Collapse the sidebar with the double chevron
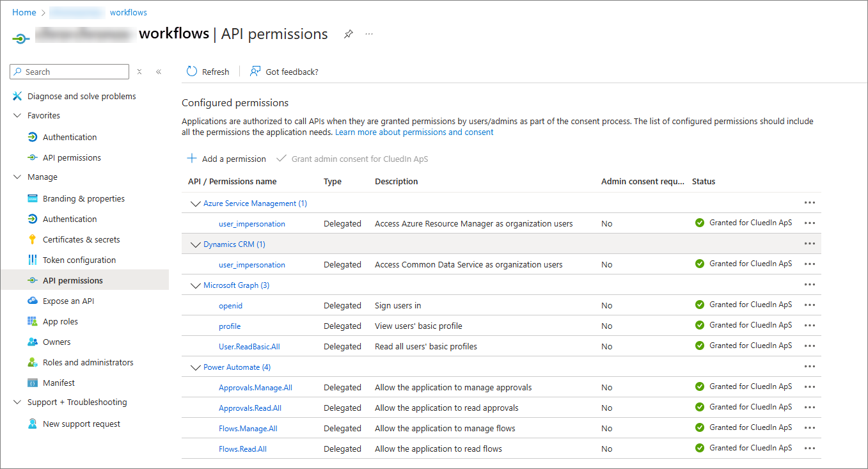 (x=159, y=72)
